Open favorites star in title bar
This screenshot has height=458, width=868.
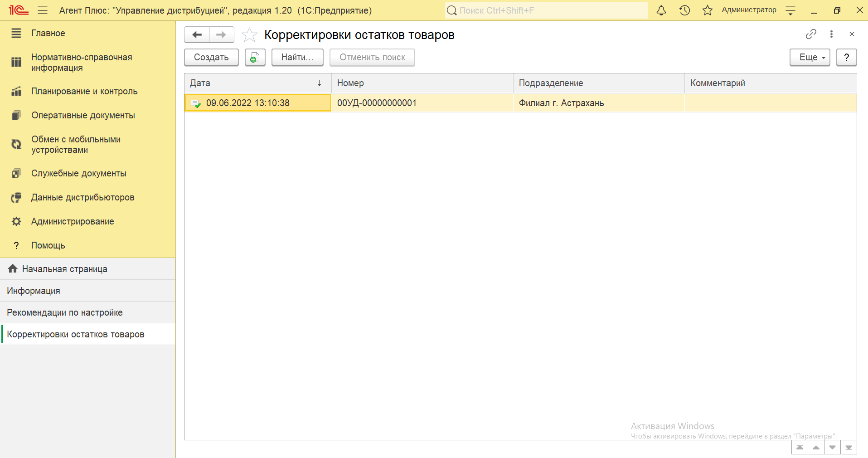coord(708,10)
